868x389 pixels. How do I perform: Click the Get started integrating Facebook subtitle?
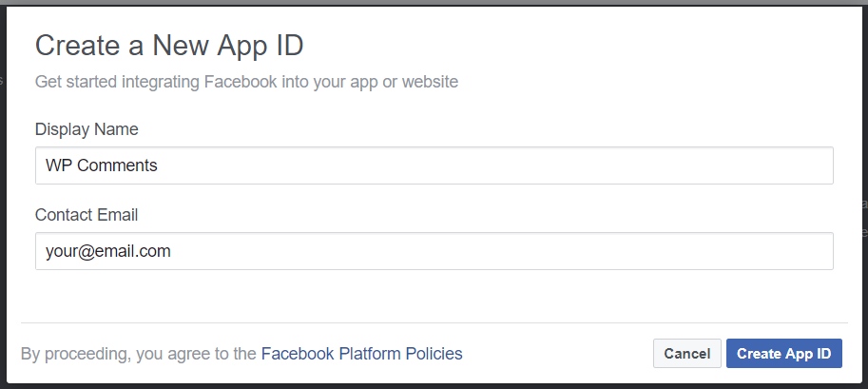246,82
